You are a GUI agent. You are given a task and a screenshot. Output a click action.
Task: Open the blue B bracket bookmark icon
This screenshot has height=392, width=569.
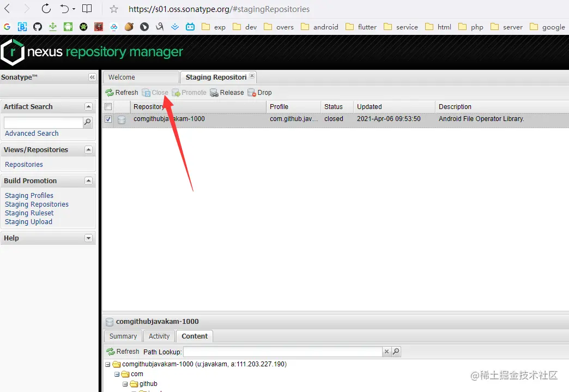click(x=22, y=27)
